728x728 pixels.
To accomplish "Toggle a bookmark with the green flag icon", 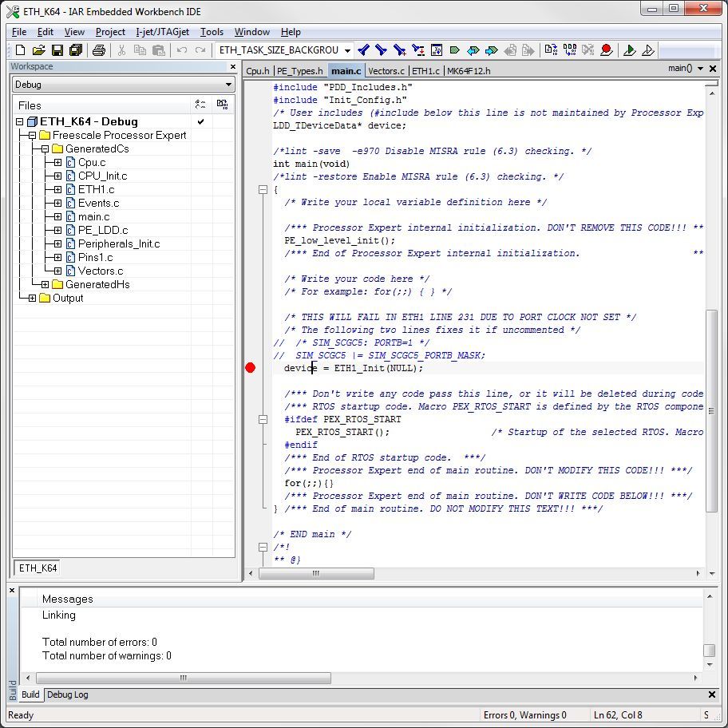I will (454, 50).
